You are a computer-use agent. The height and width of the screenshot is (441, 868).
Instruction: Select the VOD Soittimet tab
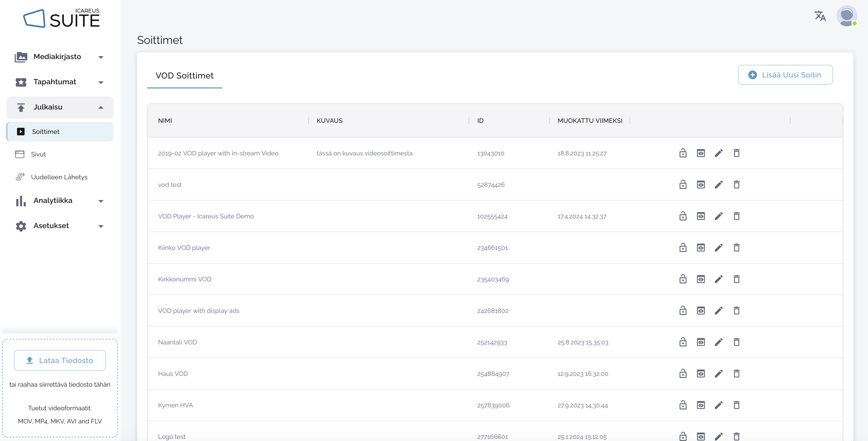tap(184, 76)
